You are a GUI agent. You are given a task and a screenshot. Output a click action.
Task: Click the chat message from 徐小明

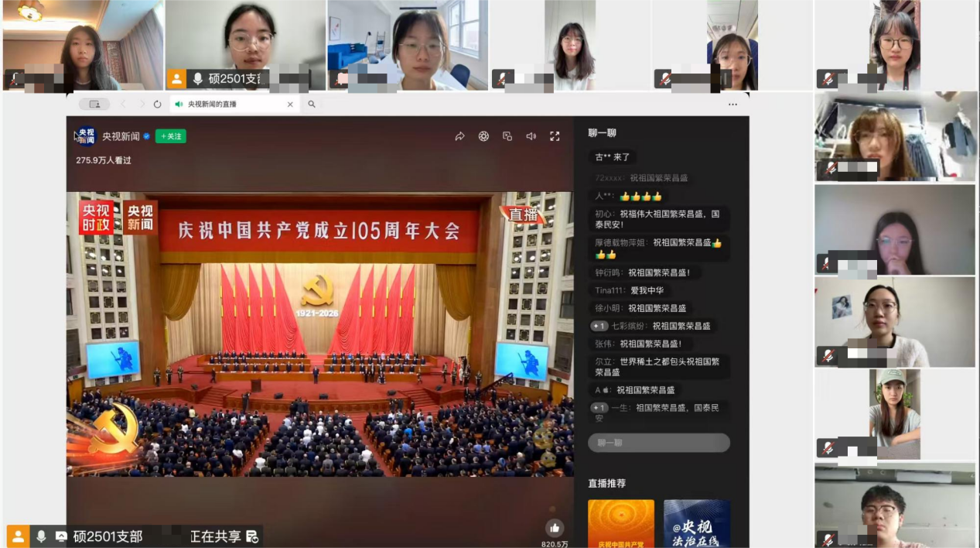(640, 308)
